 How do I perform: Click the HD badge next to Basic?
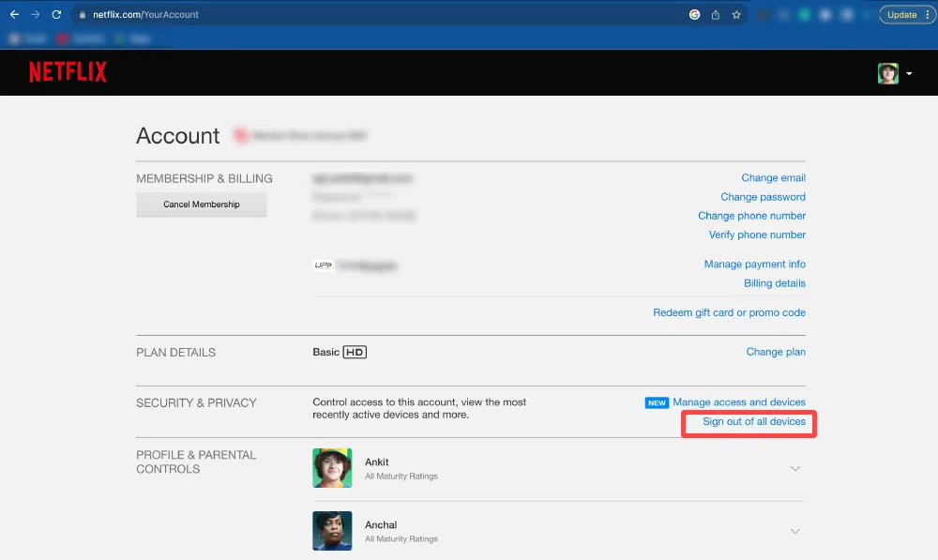(355, 352)
